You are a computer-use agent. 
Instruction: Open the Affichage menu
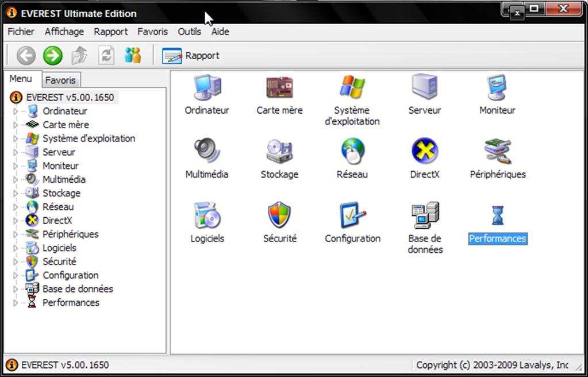(x=64, y=32)
